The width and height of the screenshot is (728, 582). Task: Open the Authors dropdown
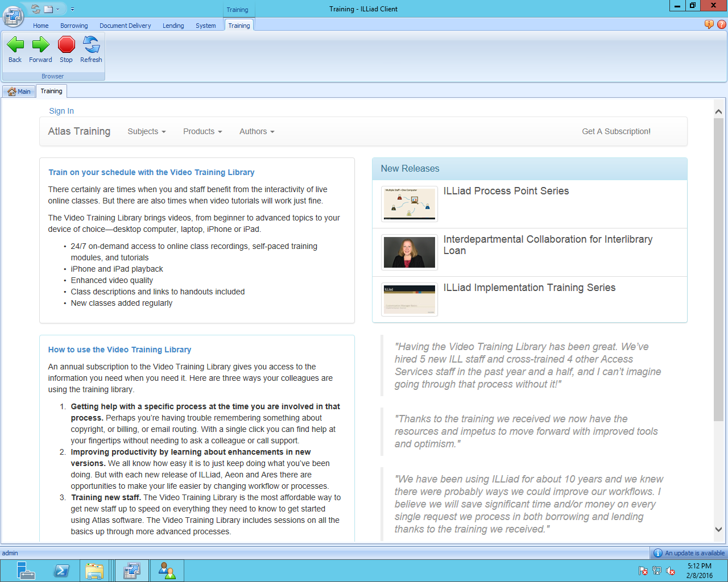[x=257, y=131]
